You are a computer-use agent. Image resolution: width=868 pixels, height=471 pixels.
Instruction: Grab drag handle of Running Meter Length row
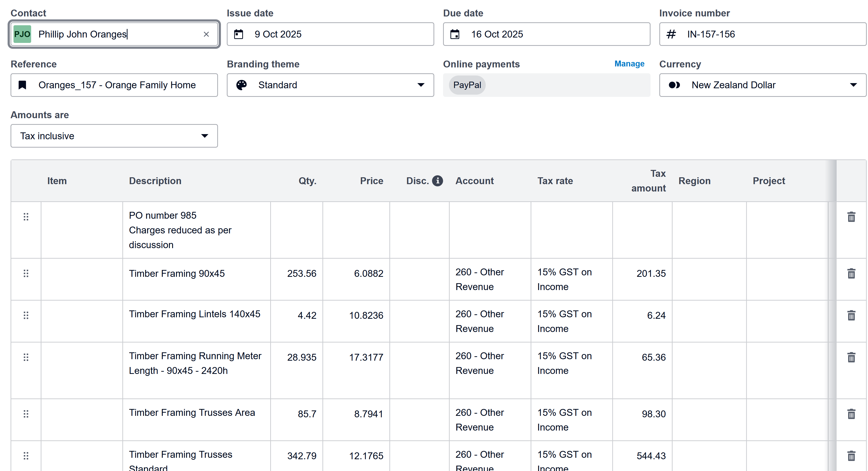tap(26, 357)
